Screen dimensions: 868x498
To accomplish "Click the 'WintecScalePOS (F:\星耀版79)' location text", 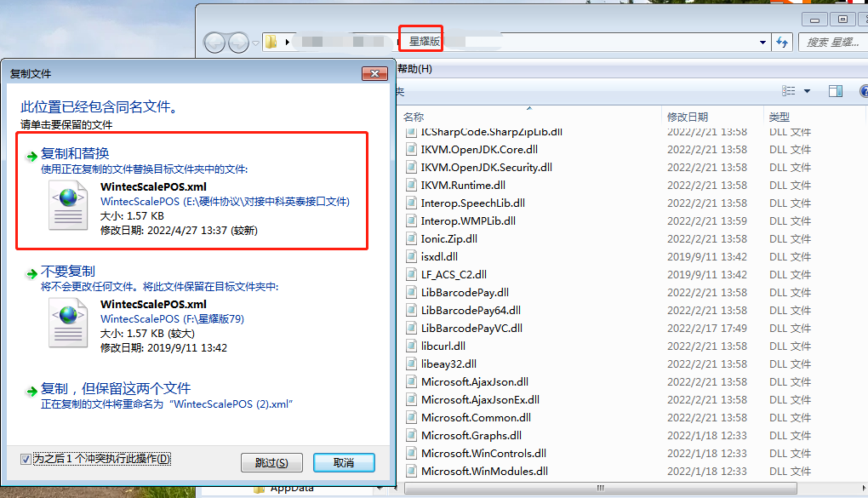I will pyautogui.click(x=172, y=319).
